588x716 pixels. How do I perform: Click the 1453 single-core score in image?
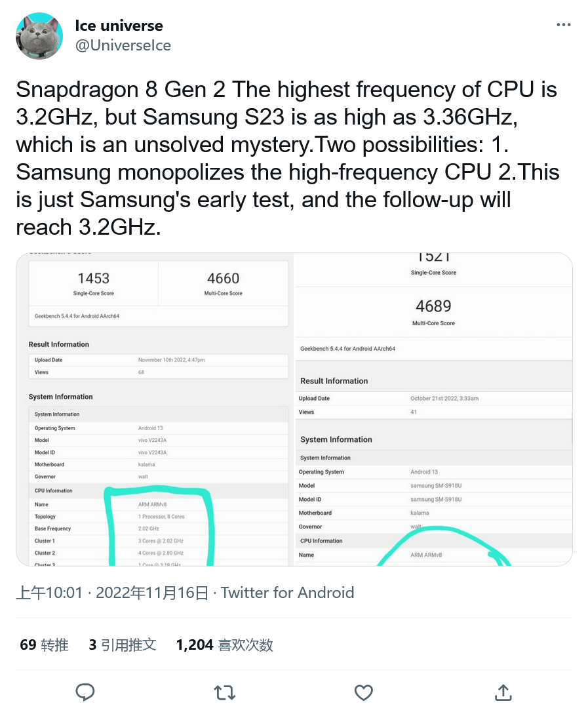click(94, 278)
